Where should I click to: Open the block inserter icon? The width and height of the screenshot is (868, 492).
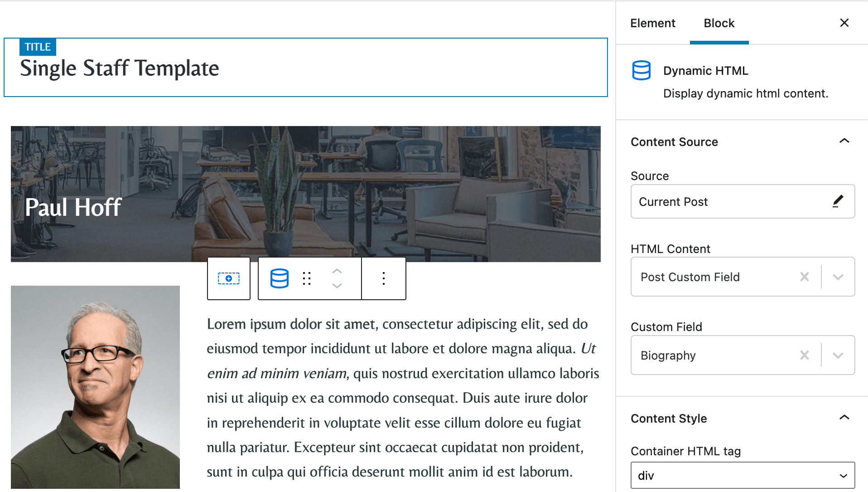coord(228,278)
